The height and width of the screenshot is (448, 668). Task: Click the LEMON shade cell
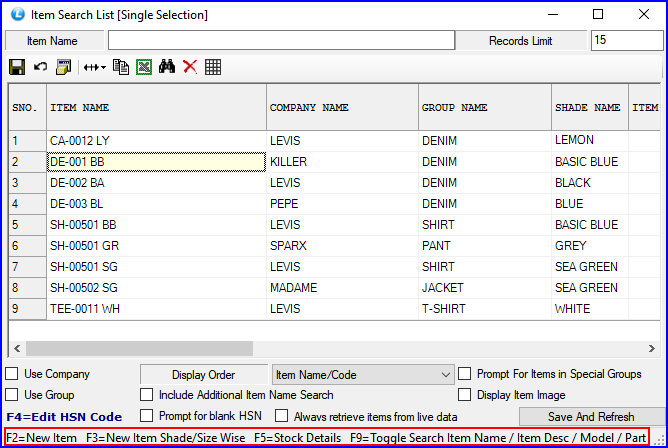(590, 141)
